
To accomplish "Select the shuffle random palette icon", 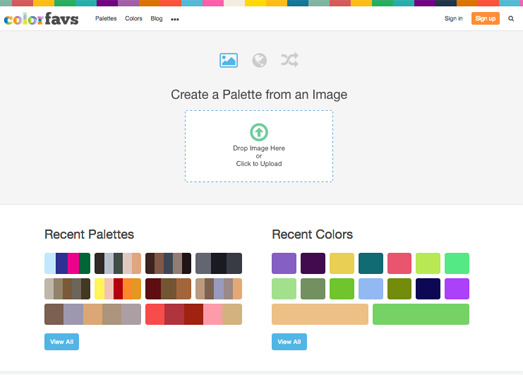I will (290, 60).
